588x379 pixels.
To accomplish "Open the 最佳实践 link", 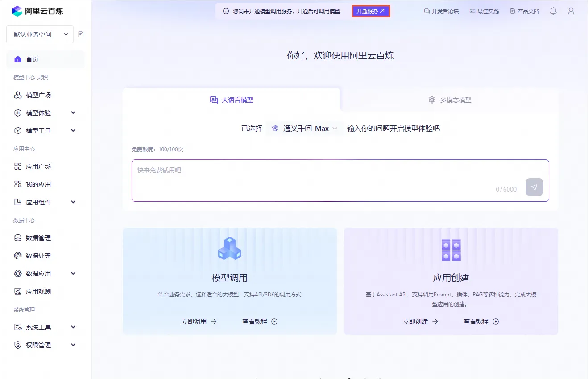I will (484, 11).
